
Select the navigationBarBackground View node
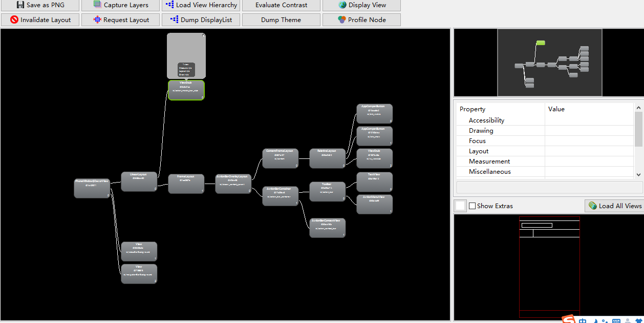click(139, 274)
